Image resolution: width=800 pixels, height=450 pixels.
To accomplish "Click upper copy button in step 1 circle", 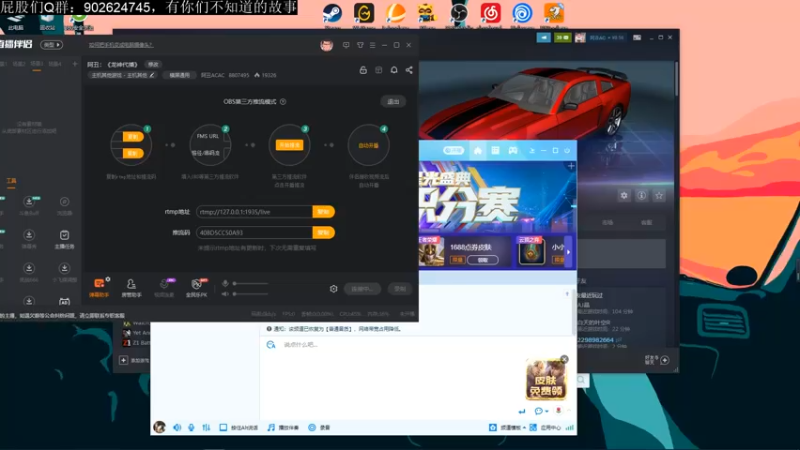I will 133,137.
